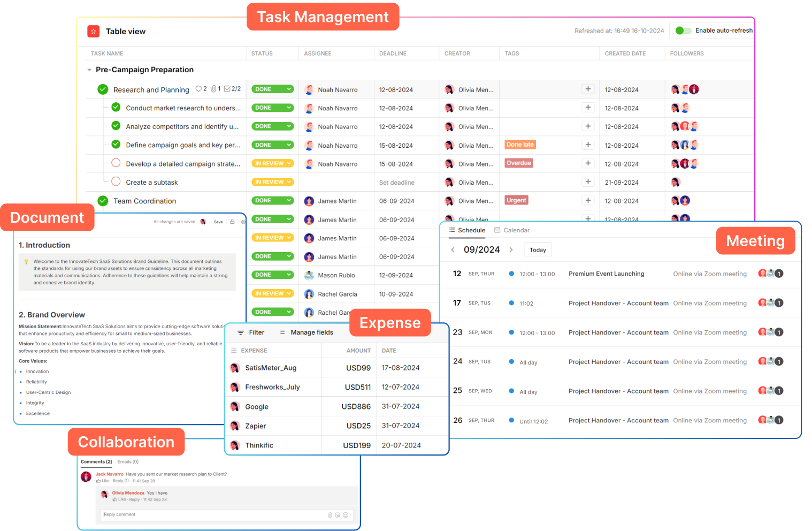The height and width of the screenshot is (531, 812).
Task: Click the lock icon in the document toolbar
Action: pos(232,222)
